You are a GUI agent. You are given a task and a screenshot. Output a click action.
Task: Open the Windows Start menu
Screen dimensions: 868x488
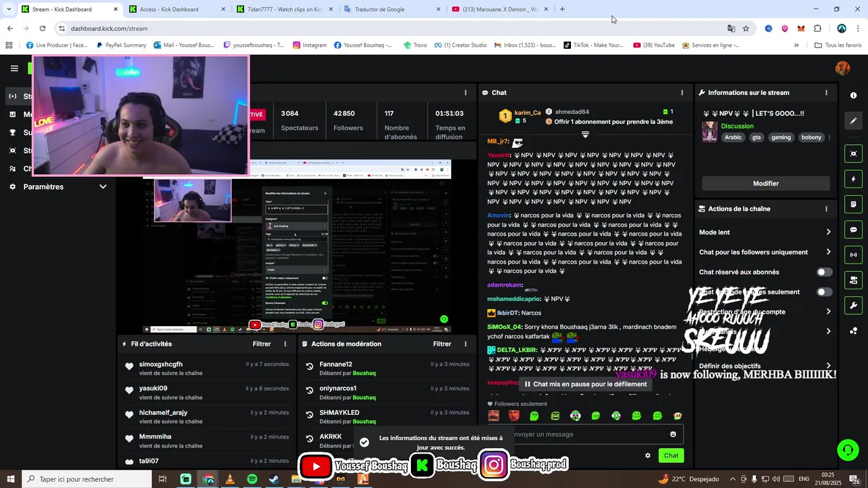tap(9, 479)
